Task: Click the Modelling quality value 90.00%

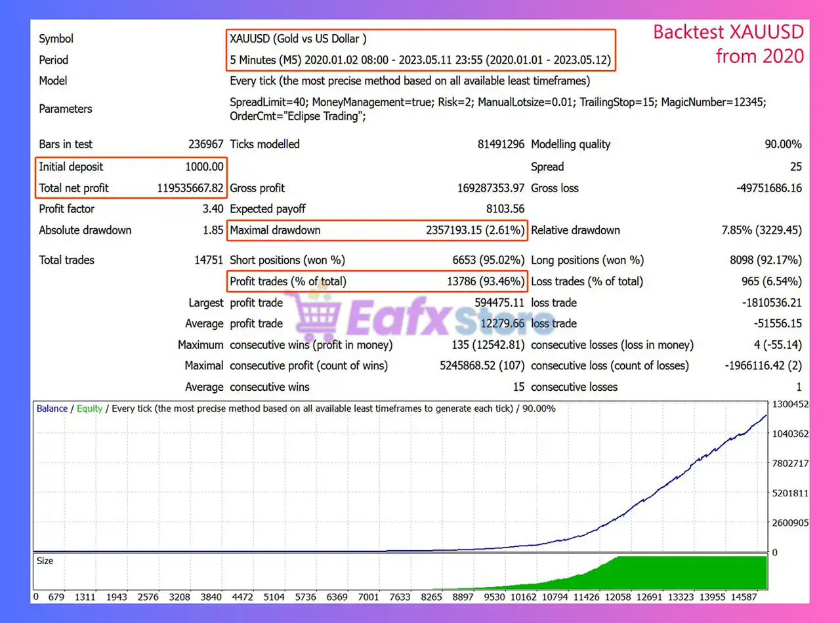Action: point(782,144)
